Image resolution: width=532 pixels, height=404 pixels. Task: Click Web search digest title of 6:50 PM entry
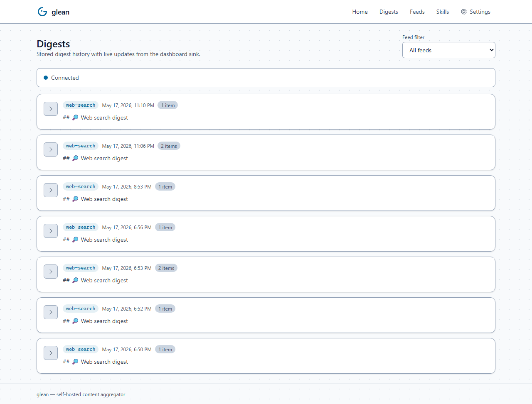tap(104, 362)
